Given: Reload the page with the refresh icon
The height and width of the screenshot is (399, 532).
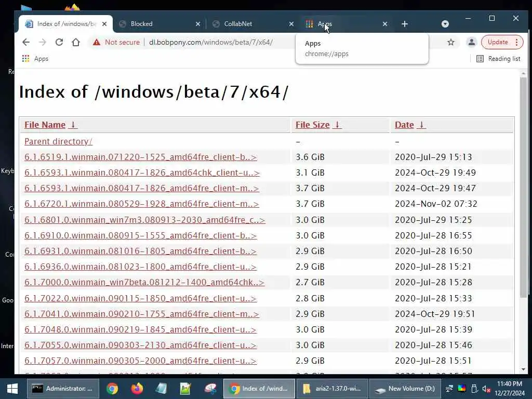Looking at the screenshot, I should [59, 42].
